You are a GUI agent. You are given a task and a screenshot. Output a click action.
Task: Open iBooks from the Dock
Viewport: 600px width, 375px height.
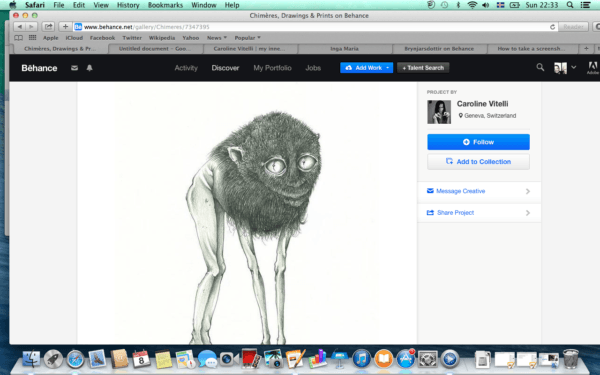[x=383, y=359]
